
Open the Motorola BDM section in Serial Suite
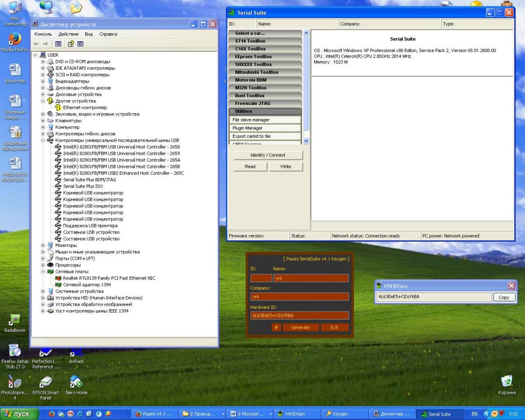point(265,80)
